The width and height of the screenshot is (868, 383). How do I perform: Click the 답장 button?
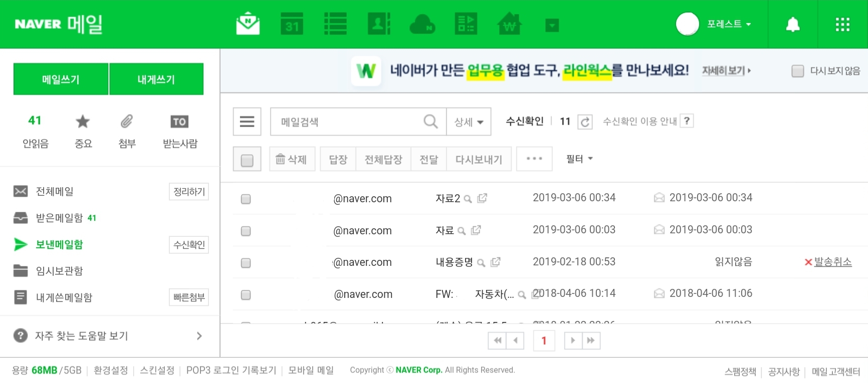point(338,159)
